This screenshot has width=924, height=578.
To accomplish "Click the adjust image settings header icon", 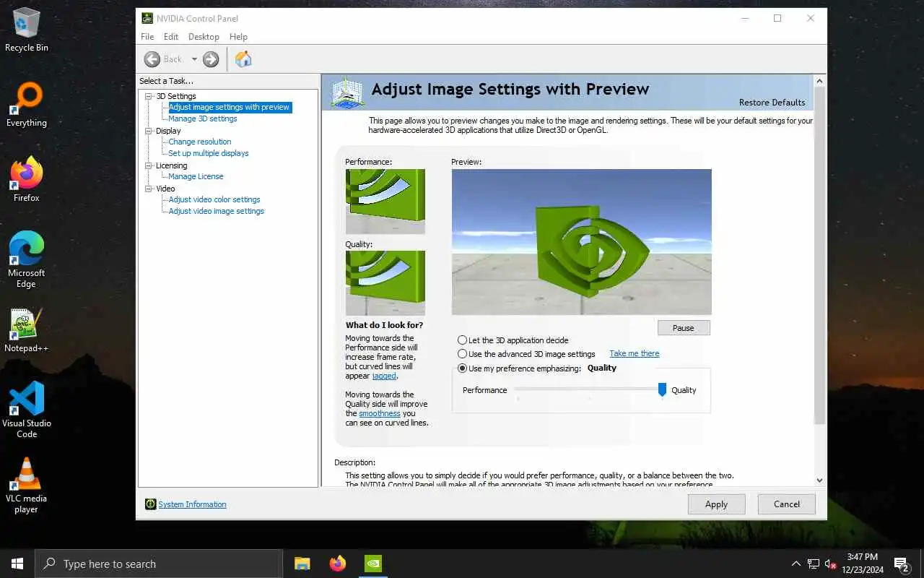I will pos(346,92).
